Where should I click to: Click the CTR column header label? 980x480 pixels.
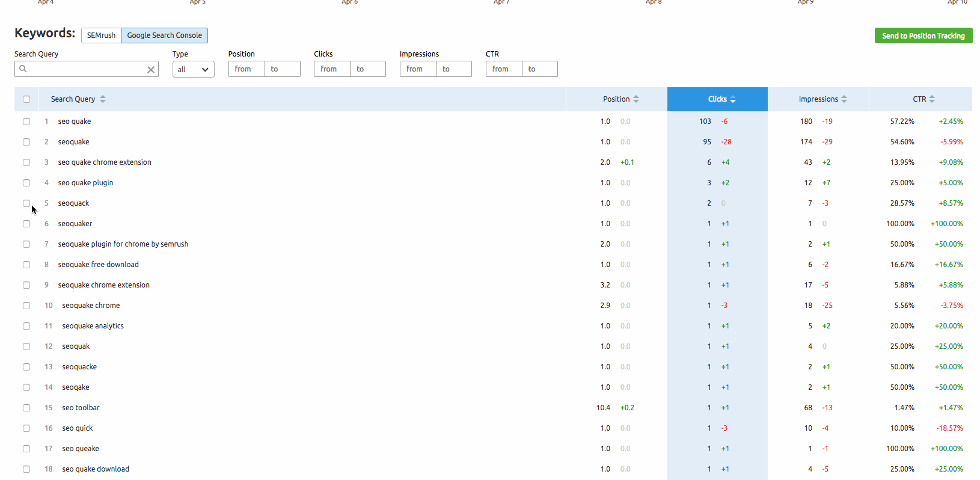(x=919, y=99)
